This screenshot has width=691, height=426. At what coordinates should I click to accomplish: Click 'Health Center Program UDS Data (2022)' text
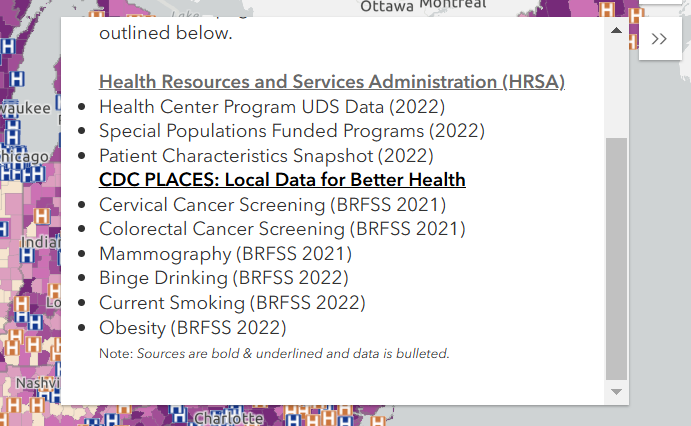pos(272,107)
